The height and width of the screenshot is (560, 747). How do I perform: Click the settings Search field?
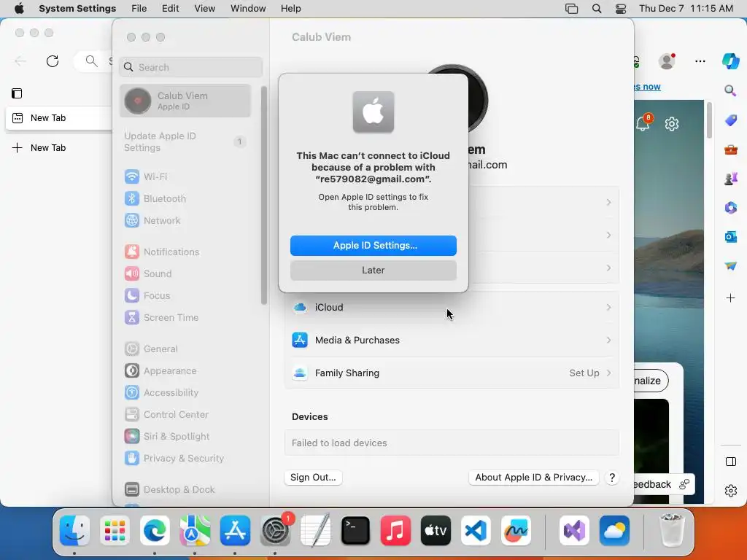pyautogui.click(x=190, y=67)
